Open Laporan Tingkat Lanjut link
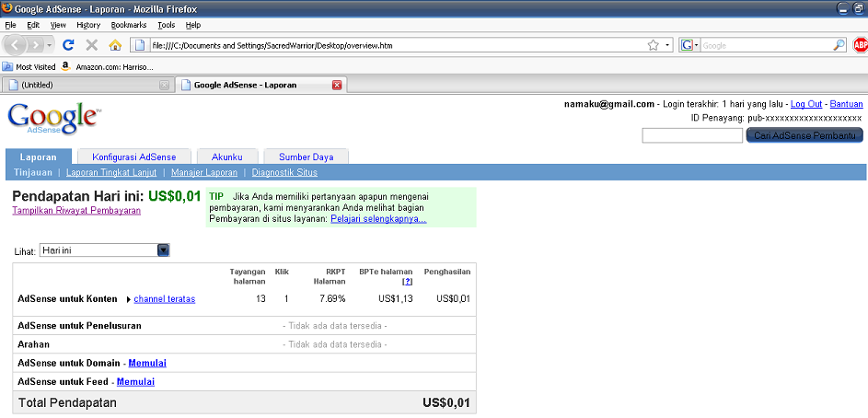Screen dimensions: 868x418 (111, 172)
